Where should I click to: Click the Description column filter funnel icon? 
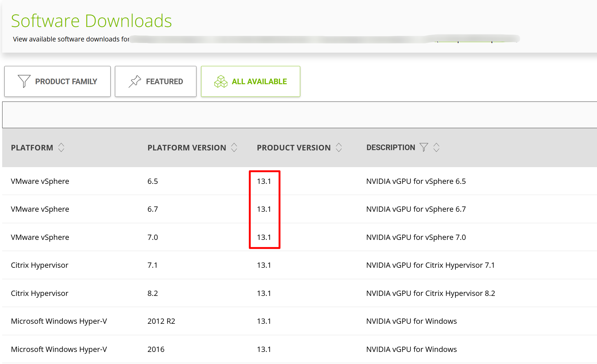pyautogui.click(x=424, y=147)
